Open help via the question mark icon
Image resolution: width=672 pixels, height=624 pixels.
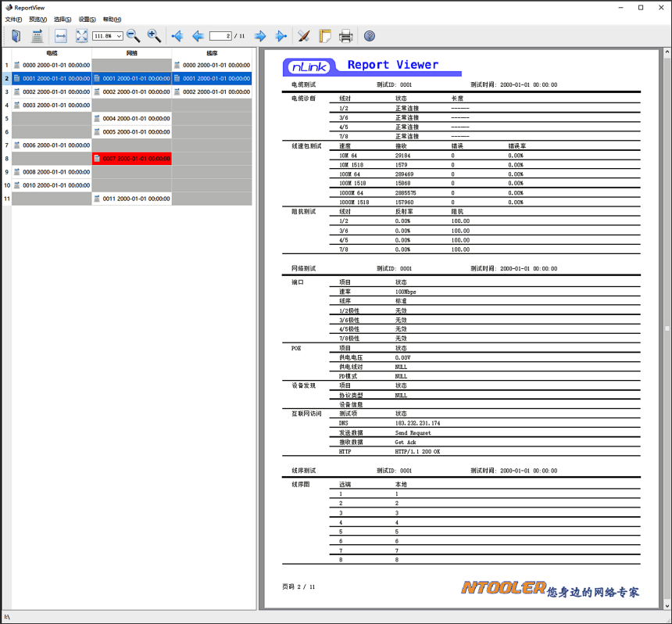pos(370,36)
